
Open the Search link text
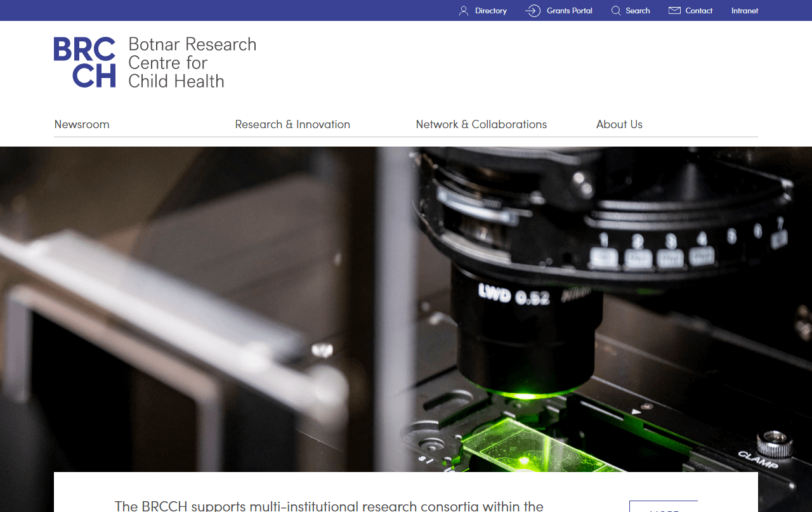[x=638, y=11]
